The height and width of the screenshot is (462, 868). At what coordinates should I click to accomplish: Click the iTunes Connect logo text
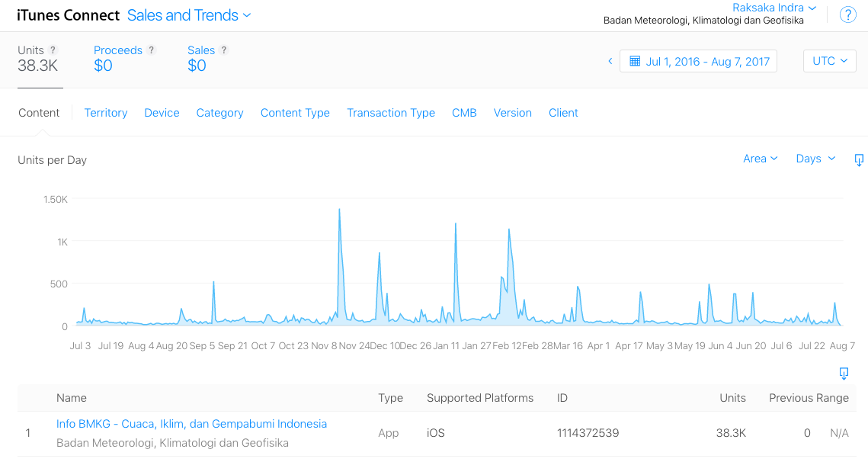click(68, 15)
